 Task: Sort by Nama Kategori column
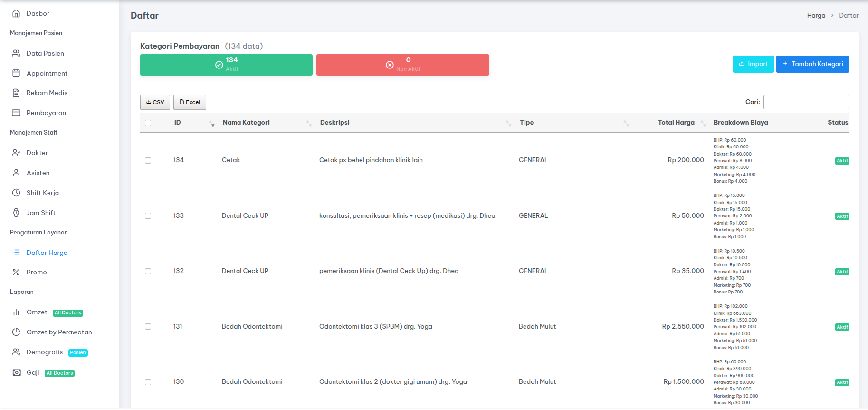tap(308, 123)
